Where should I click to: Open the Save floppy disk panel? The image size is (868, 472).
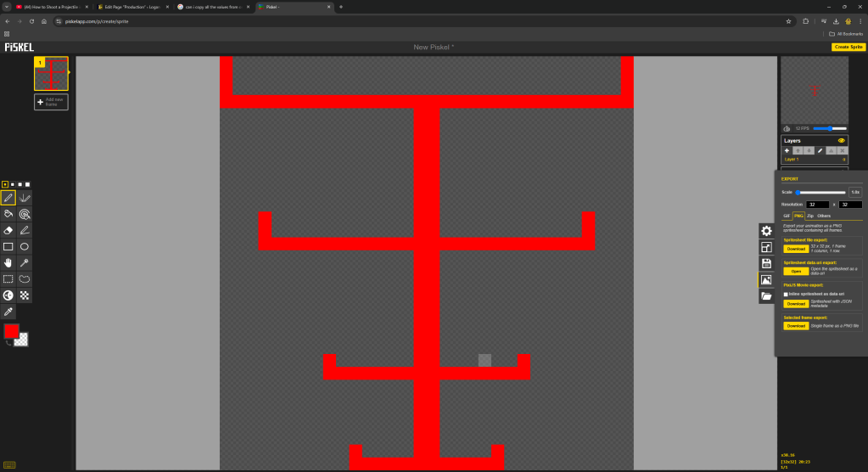[x=766, y=263]
